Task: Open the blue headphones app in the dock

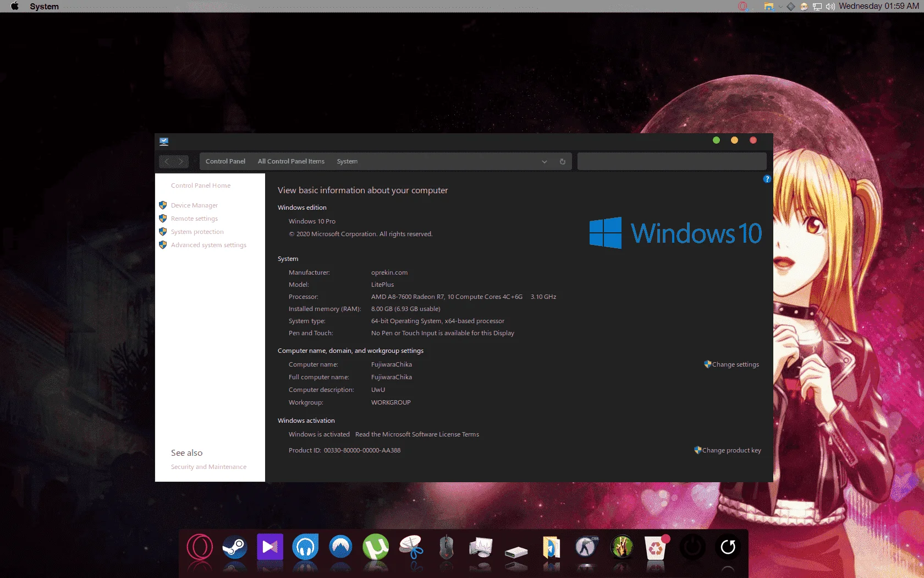Action: pos(305,547)
